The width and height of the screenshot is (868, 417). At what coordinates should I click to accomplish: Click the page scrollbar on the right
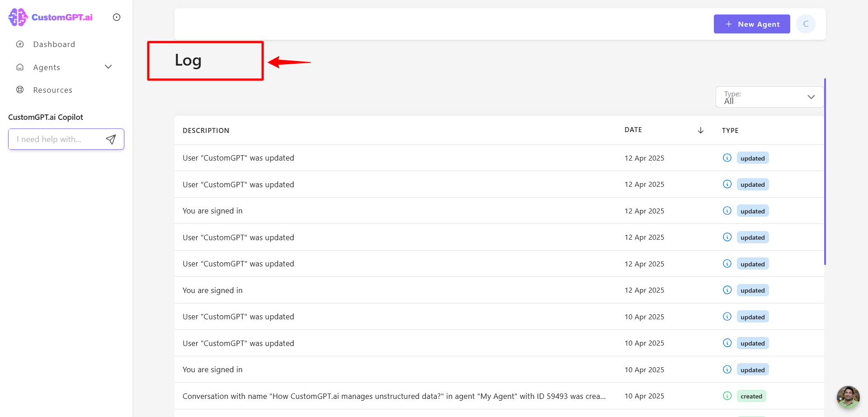point(825,172)
